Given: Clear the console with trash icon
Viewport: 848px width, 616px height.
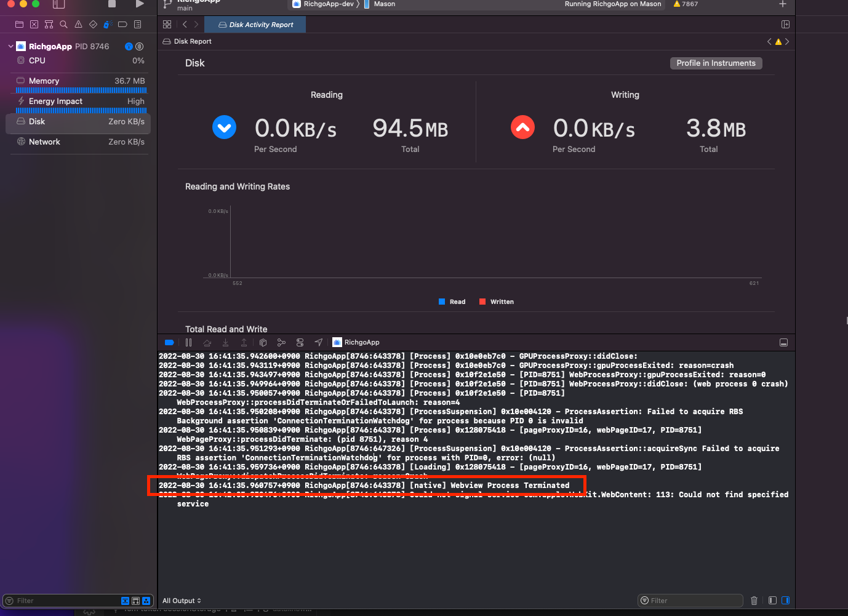Looking at the screenshot, I should (x=754, y=601).
